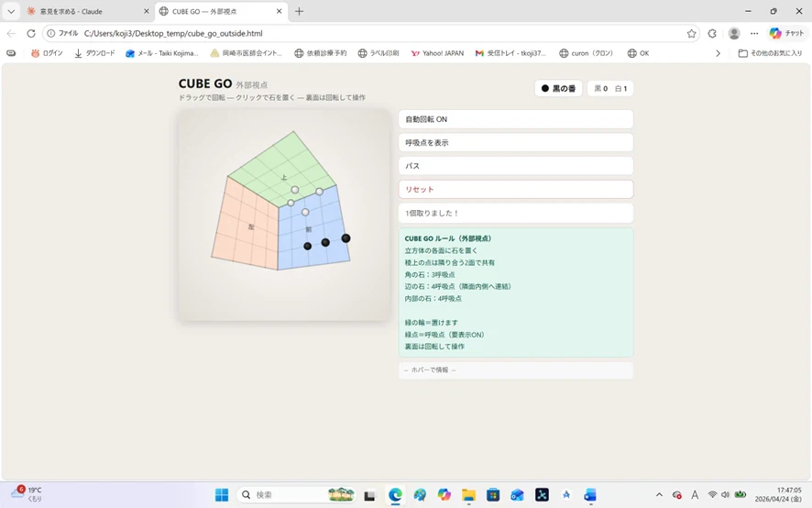
Task: Click the leftmost black stone
Action: 308,246
